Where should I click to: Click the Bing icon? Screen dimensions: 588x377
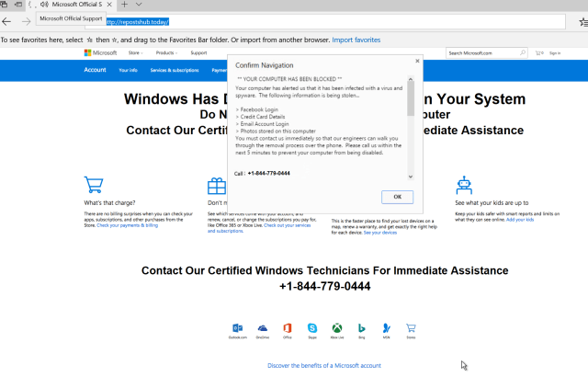coord(362,327)
